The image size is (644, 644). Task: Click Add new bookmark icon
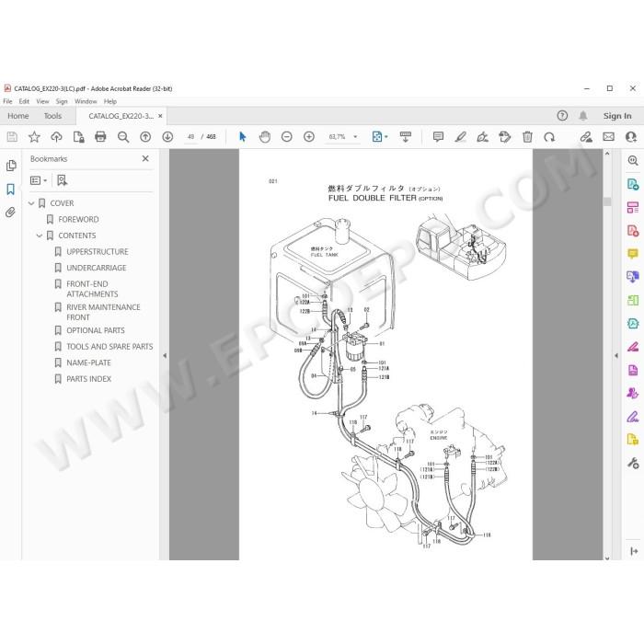click(x=62, y=180)
